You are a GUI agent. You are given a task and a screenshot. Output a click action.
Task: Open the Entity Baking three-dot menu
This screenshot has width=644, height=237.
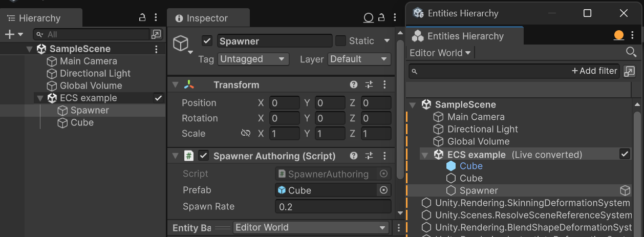pyautogui.click(x=399, y=228)
